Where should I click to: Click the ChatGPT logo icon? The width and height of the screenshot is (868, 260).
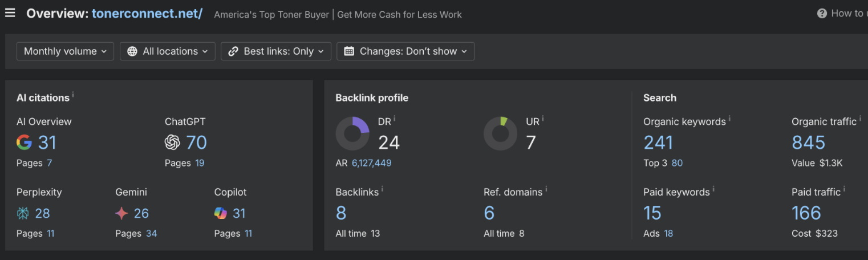(x=172, y=142)
